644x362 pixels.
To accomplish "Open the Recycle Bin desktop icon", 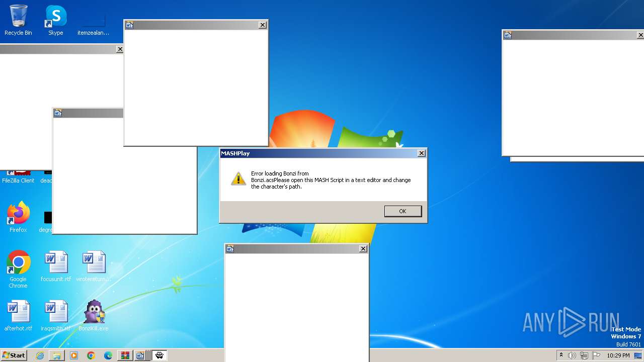I will (18, 20).
